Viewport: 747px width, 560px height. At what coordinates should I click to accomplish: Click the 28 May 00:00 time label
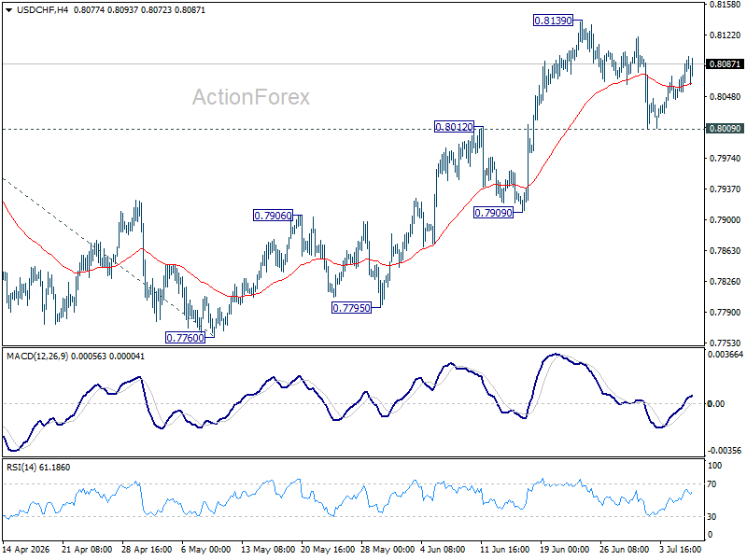coord(388,549)
